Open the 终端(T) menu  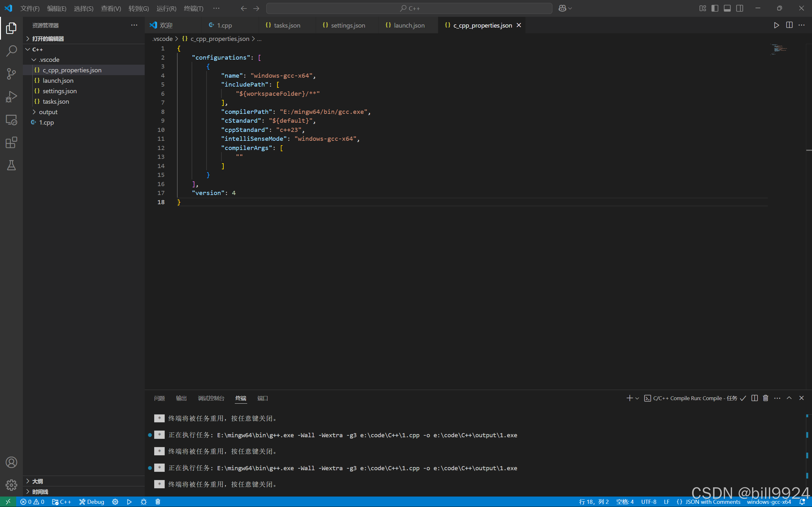(x=194, y=8)
